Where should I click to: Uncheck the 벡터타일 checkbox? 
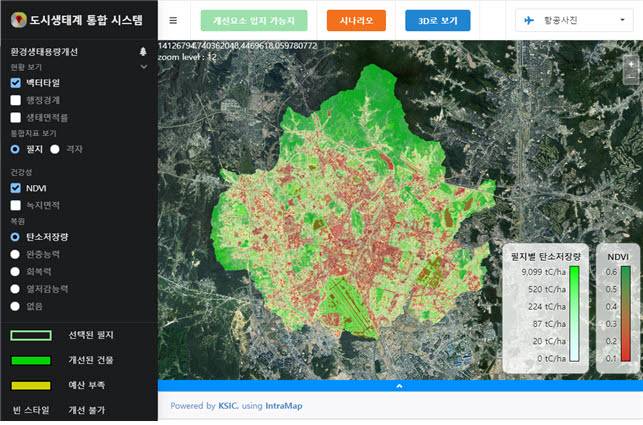[x=16, y=83]
